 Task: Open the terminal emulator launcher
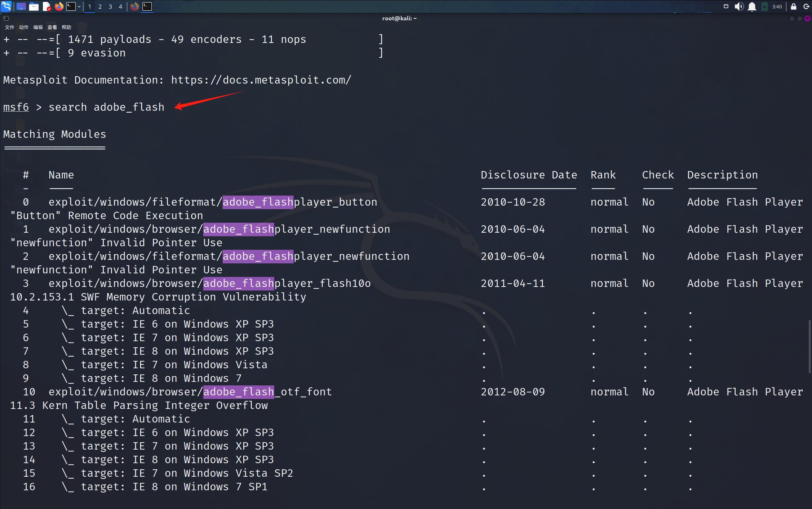click(x=71, y=6)
